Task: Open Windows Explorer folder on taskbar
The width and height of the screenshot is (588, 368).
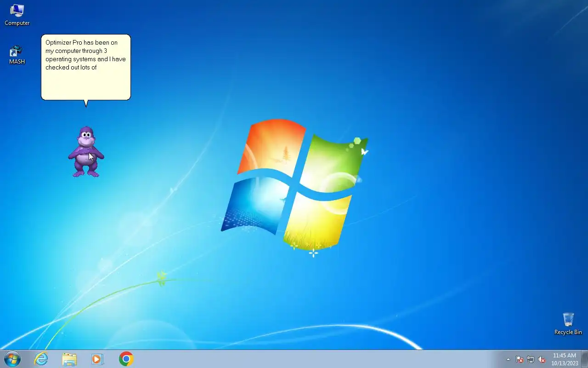Action: click(69, 359)
